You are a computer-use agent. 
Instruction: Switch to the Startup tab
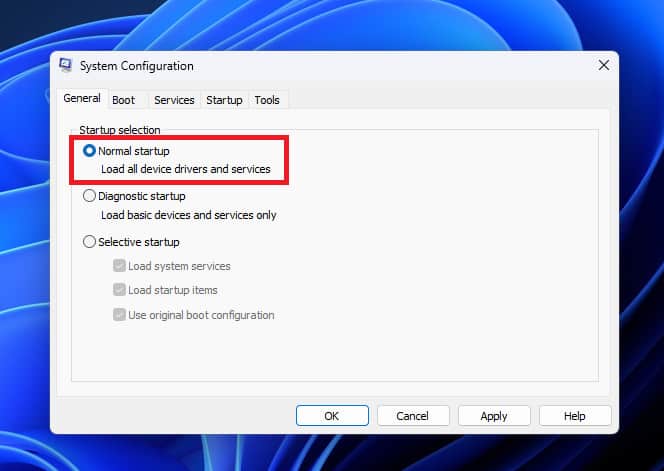[224, 100]
